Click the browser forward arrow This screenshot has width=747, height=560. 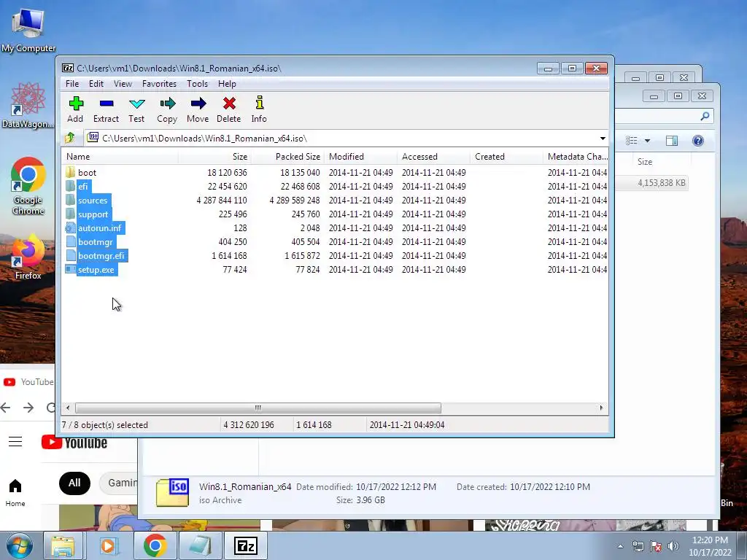tap(28, 408)
